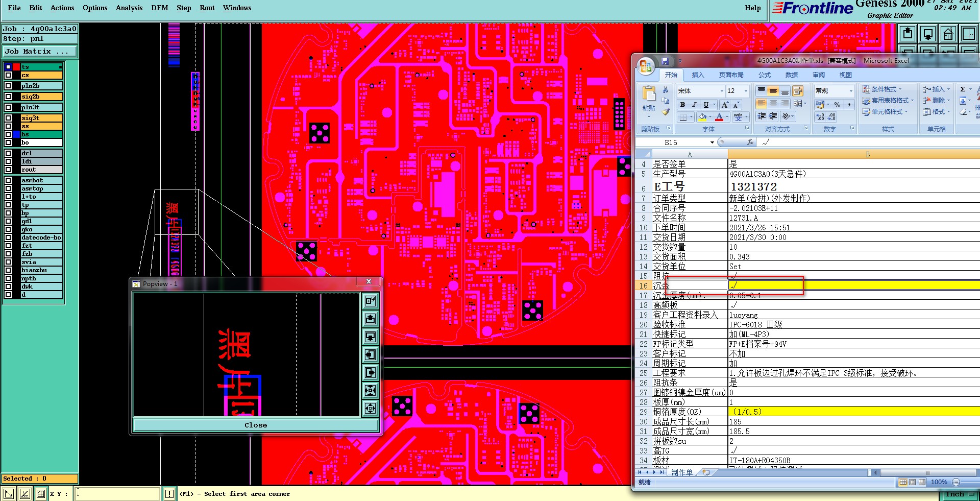
Task: Open the number format dropdown 常规
Action: pos(851,91)
